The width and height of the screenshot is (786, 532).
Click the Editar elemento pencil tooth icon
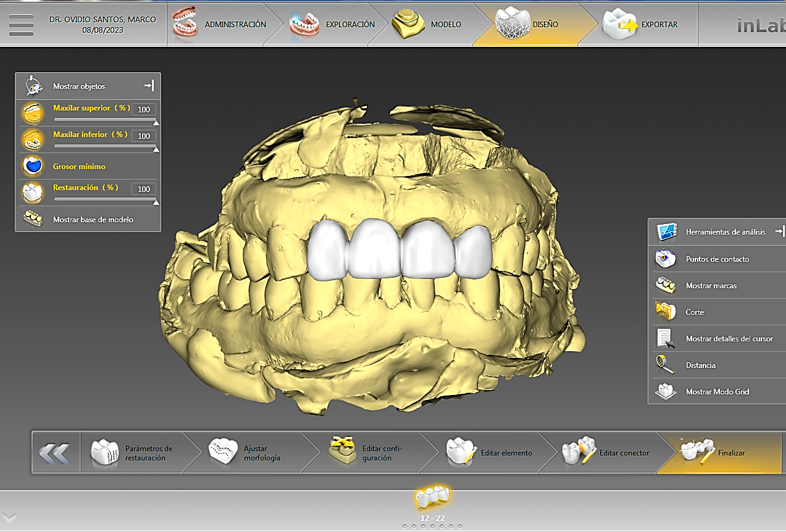click(461, 451)
